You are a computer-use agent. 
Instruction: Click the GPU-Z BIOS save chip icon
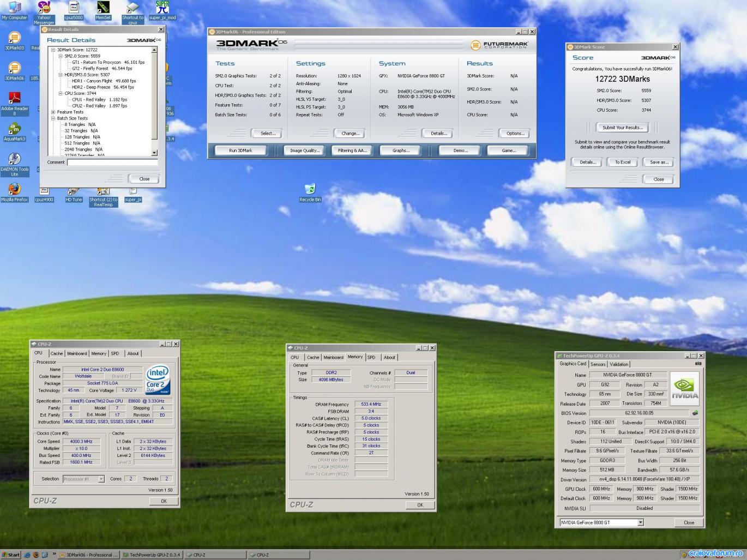click(x=695, y=413)
